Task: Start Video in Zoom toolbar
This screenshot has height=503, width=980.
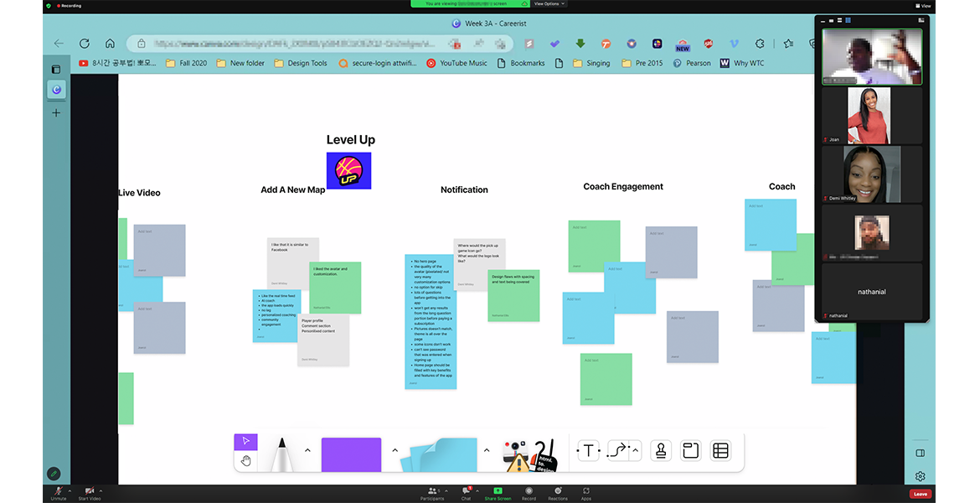Action: pos(89,491)
